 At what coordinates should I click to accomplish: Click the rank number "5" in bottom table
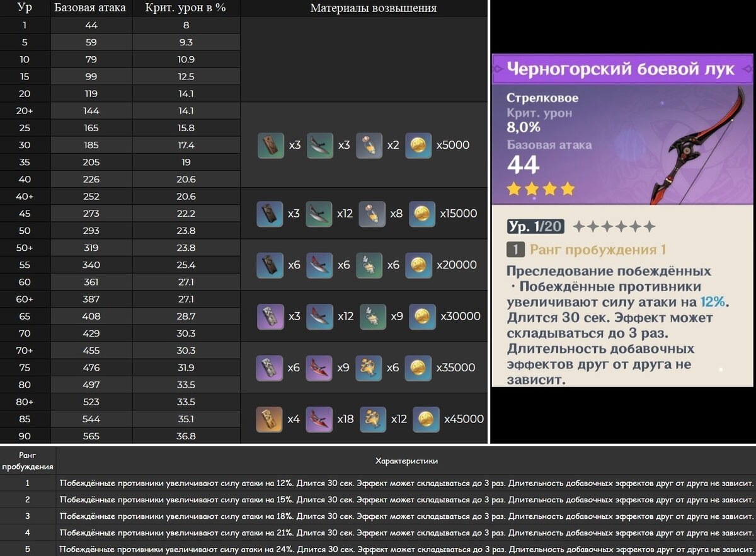[28, 550]
